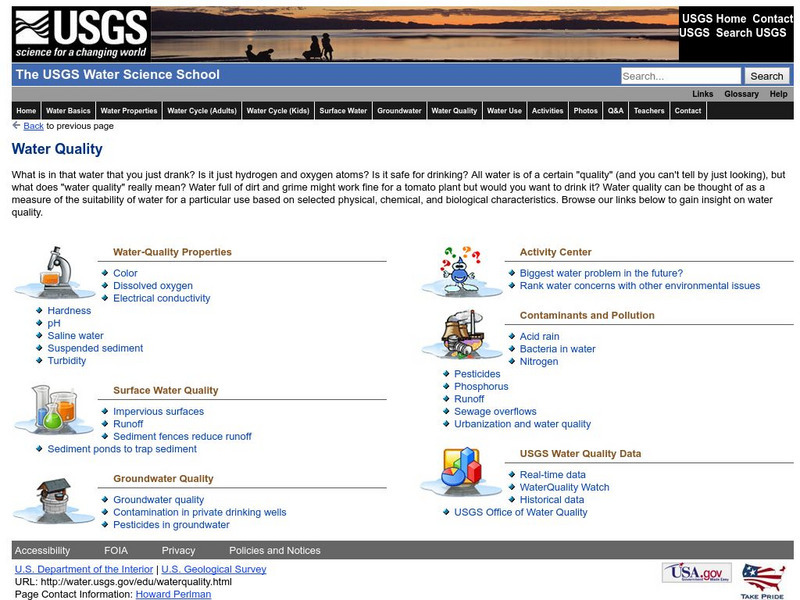Open Sediment fences reduce runoff link
Image resolution: width=800 pixels, height=600 pixels.
[x=182, y=436]
